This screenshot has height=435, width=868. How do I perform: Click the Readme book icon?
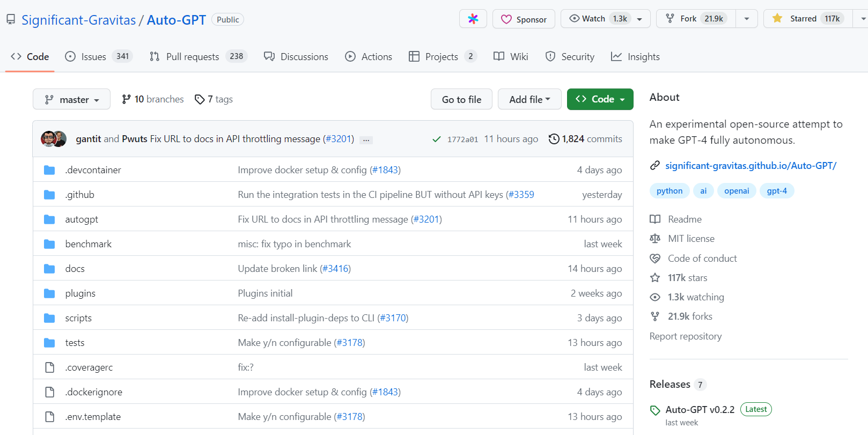point(655,219)
